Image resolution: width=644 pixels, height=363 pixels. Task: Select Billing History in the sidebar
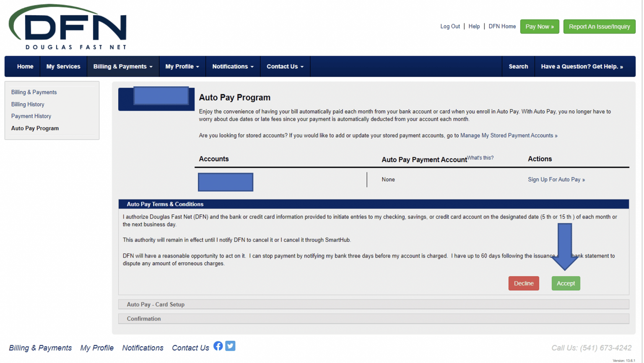coord(28,104)
